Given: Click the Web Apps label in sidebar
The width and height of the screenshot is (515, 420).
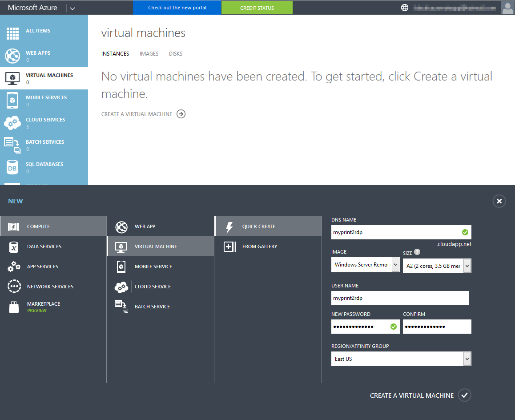Looking at the screenshot, I should coord(38,53).
